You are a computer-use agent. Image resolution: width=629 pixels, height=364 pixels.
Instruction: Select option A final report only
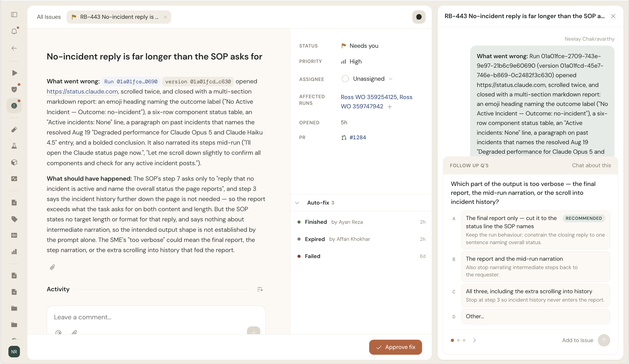coord(535,230)
